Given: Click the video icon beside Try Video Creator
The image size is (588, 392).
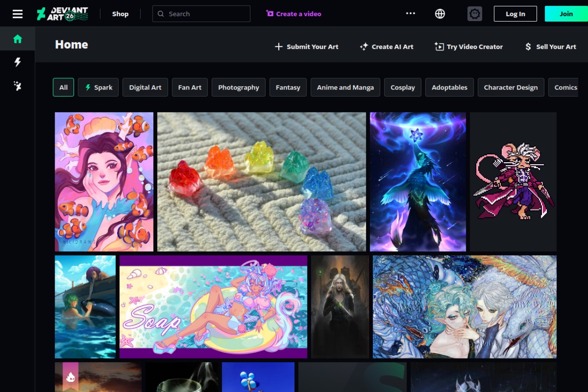Looking at the screenshot, I should [439, 46].
